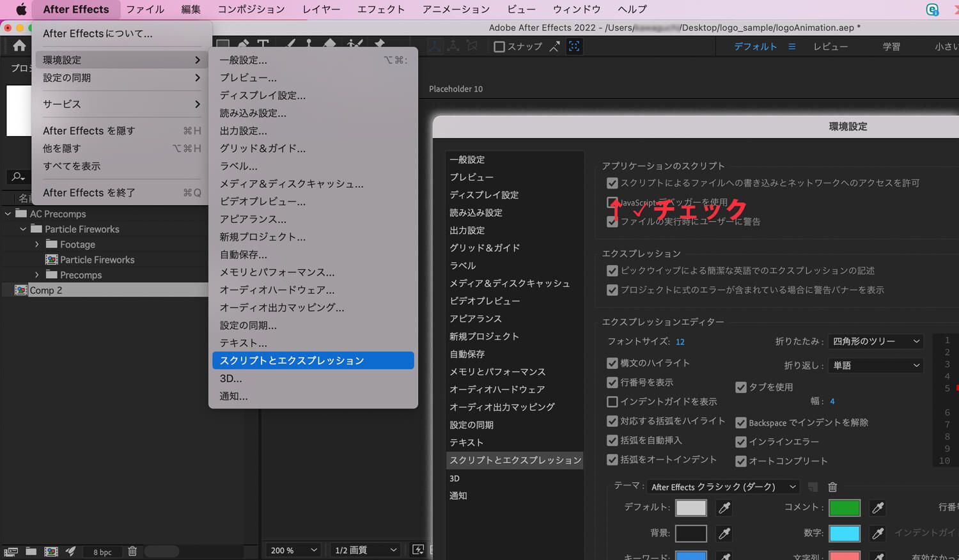Open the テーマ dropdown

pyautogui.click(x=723, y=487)
